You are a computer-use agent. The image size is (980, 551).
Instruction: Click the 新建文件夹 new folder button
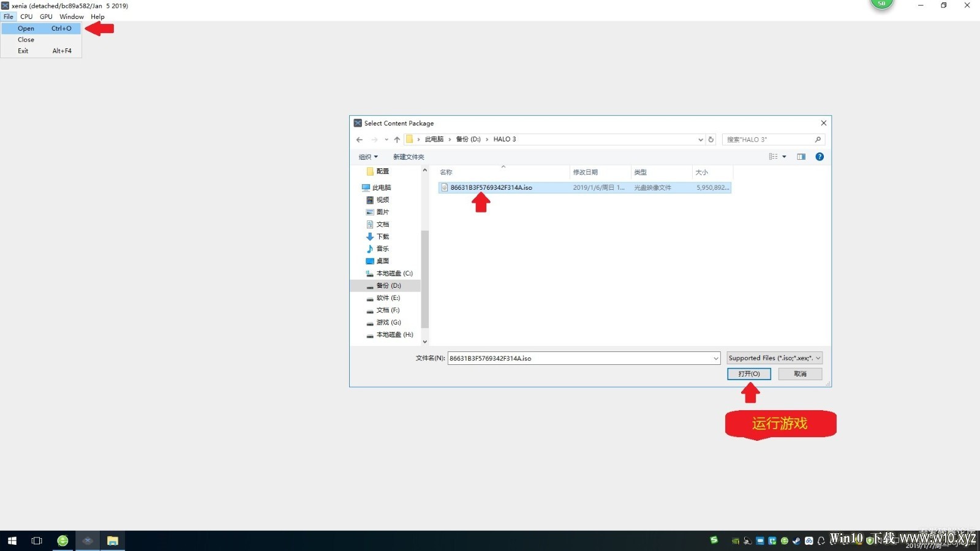(409, 157)
